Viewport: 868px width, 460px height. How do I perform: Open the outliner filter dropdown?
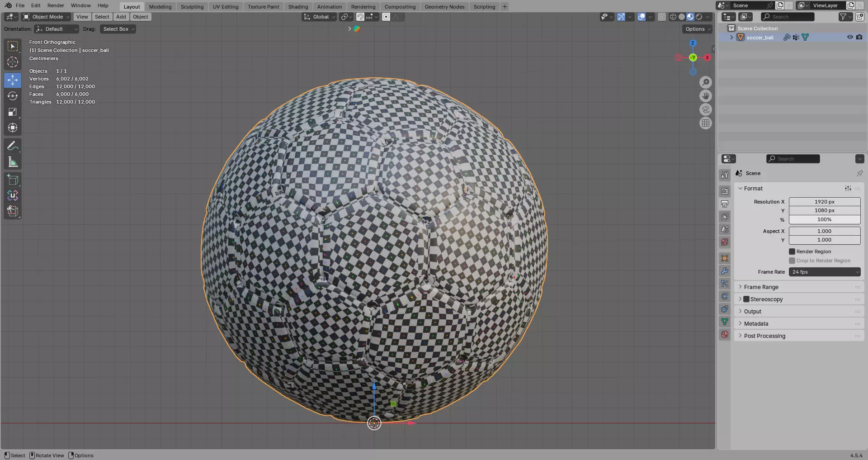(845, 17)
